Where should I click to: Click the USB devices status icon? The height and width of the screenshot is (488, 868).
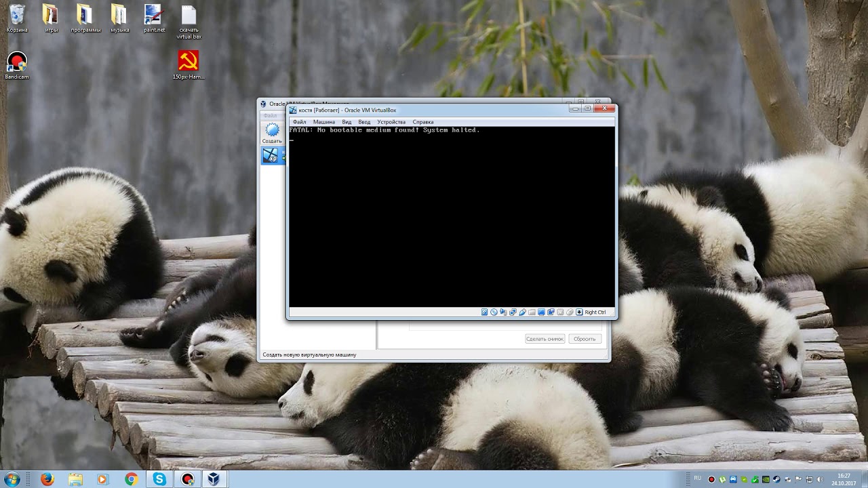522,312
